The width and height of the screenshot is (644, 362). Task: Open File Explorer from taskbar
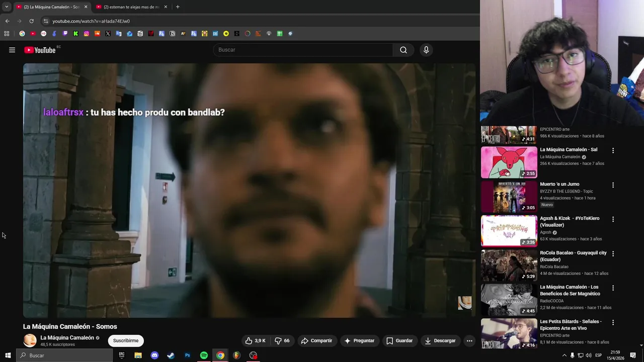coord(138,355)
